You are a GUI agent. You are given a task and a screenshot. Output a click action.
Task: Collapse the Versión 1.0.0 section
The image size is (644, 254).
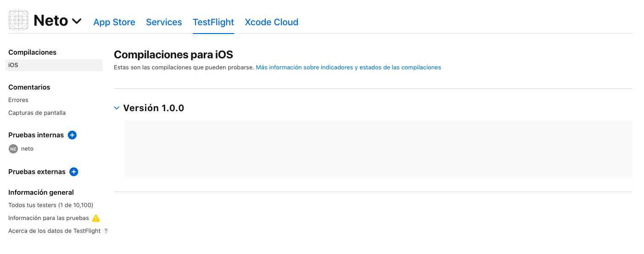coord(117,108)
